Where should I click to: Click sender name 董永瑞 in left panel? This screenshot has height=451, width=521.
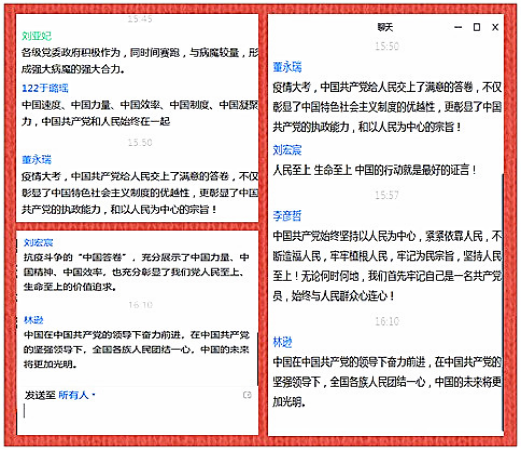tap(37, 160)
